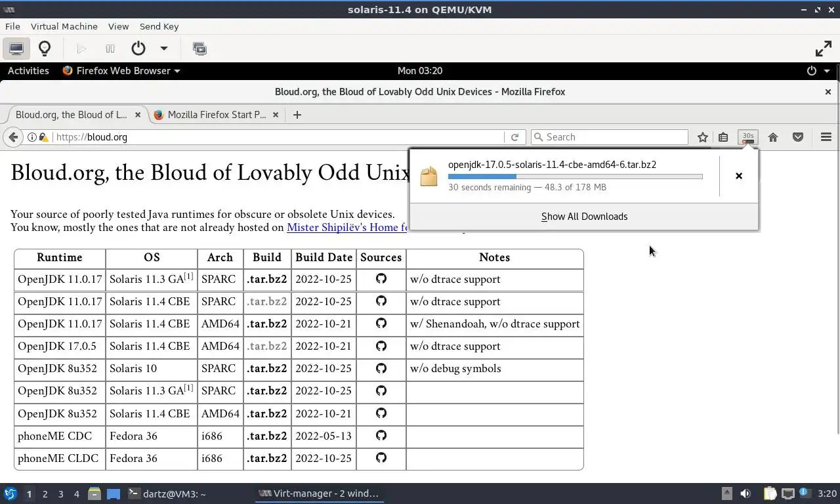Viewport: 840px width, 504px height.
Task: Open host file manager taskbar icon
Action: click(x=94, y=493)
